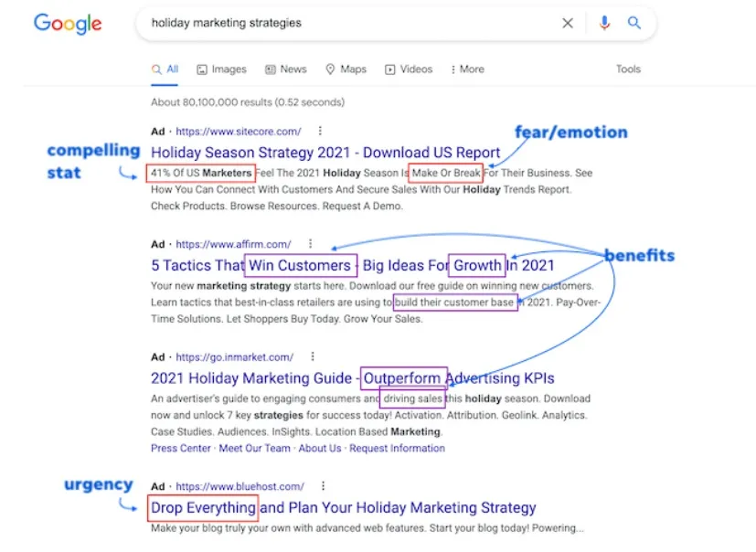Open the search Tools options
Image resolution: width=756 pixels, height=552 pixels.
pyautogui.click(x=628, y=69)
